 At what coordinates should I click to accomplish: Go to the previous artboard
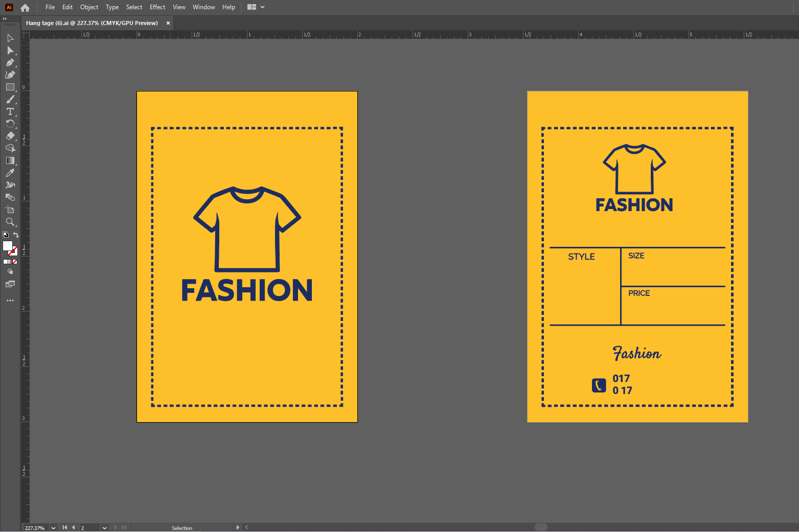pyautogui.click(x=74, y=527)
